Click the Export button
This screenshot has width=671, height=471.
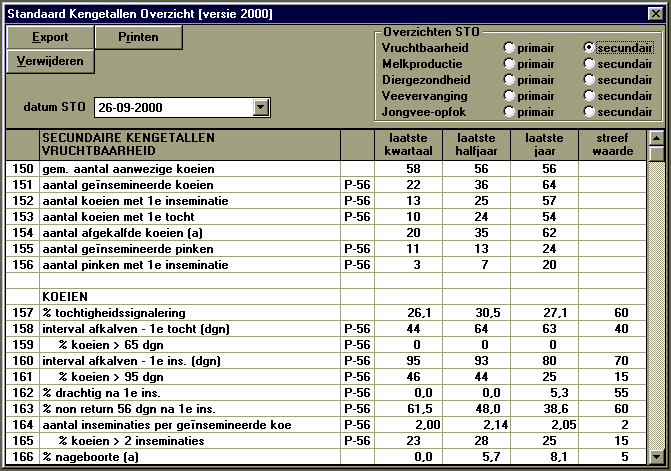point(50,37)
